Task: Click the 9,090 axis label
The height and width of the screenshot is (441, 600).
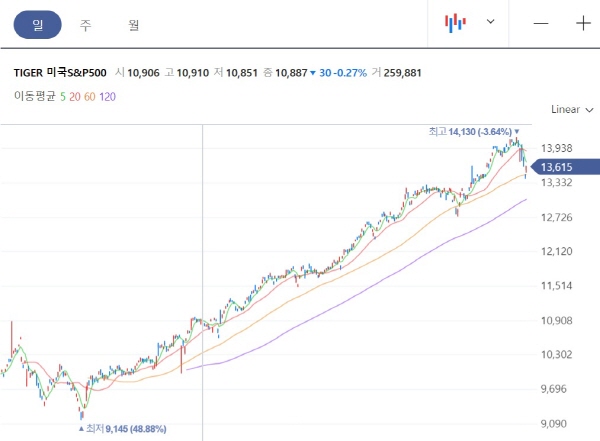Action: pyautogui.click(x=553, y=424)
